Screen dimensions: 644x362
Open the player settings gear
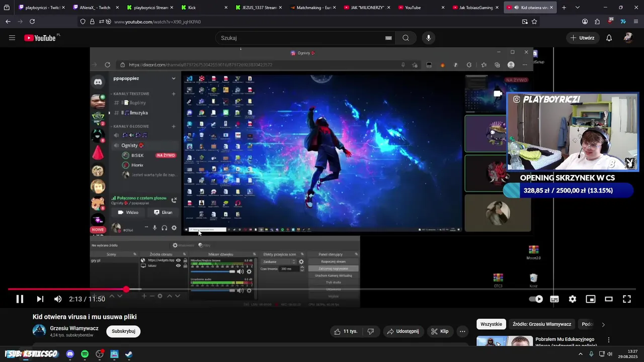pyautogui.click(x=573, y=299)
